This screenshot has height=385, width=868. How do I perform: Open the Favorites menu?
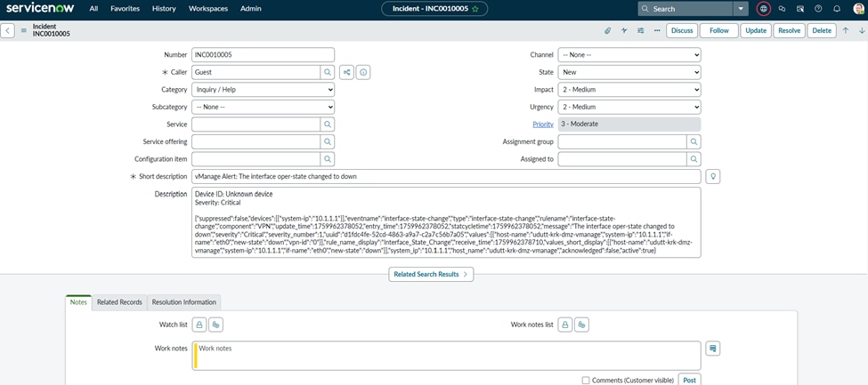click(126, 9)
